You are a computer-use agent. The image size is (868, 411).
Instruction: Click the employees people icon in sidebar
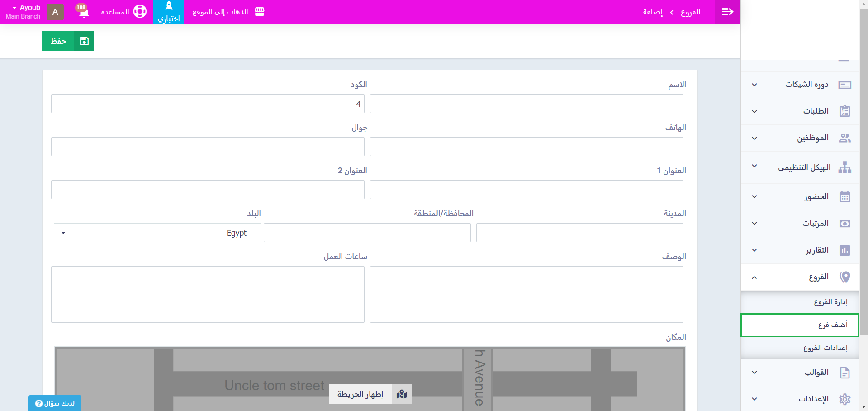pos(844,138)
